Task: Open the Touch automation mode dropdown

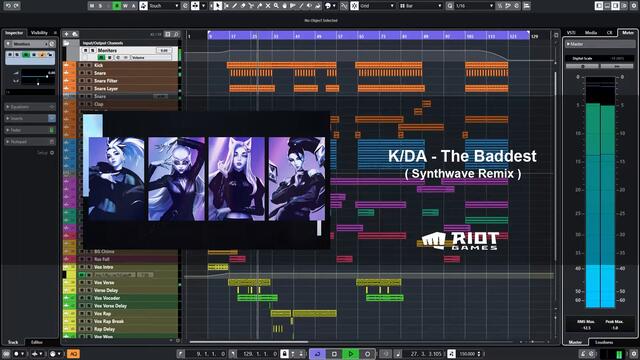Action: pos(164,6)
